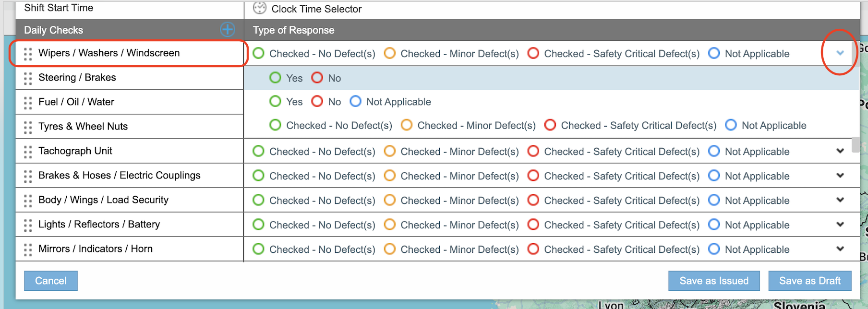Grab the drag handle for Mirrors / Indicators / Horn
This screenshot has width=868, height=309.
[27, 249]
